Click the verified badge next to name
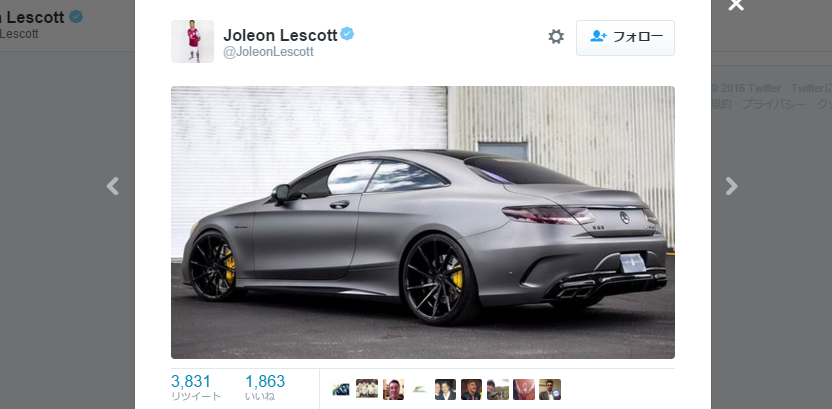 pyautogui.click(x=347, y=34)
